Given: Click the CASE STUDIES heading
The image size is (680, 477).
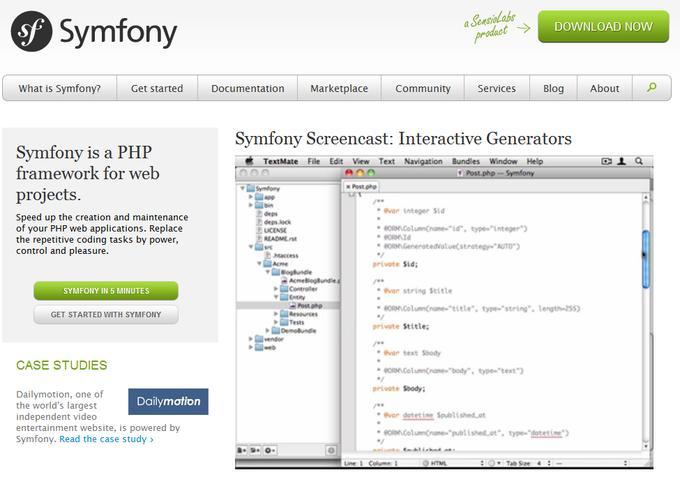Looking at the screenshot, I should tap(62, 365).
